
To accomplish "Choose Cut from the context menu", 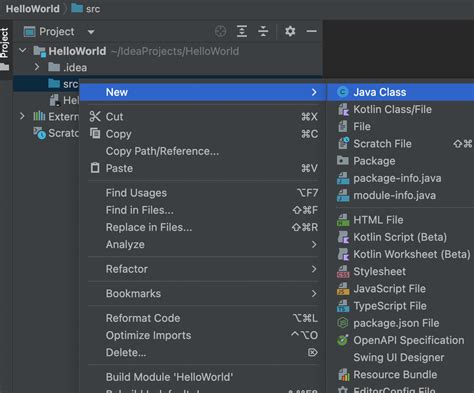I will [203, 117].
